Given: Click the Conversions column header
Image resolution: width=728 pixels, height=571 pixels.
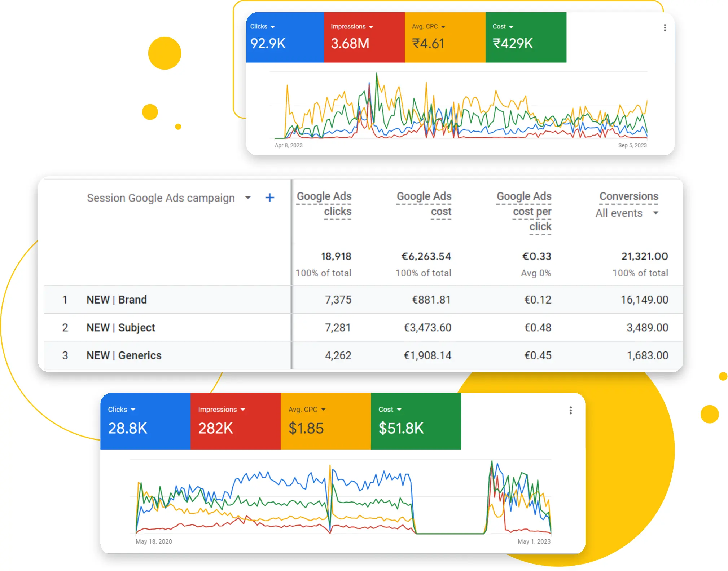Looking at the screenshot, I should pyautogui.click(x=628, y=196).
